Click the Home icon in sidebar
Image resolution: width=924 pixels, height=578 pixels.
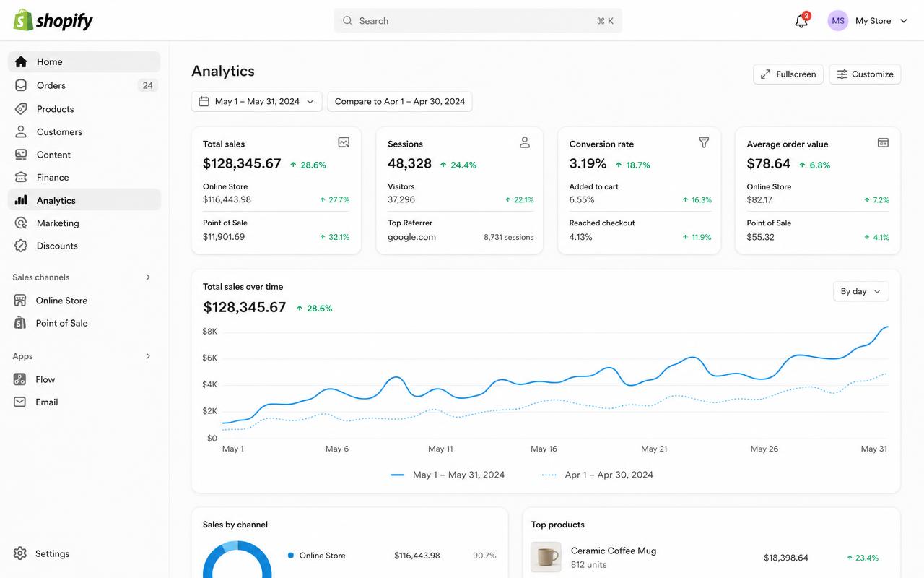point(21,62)
